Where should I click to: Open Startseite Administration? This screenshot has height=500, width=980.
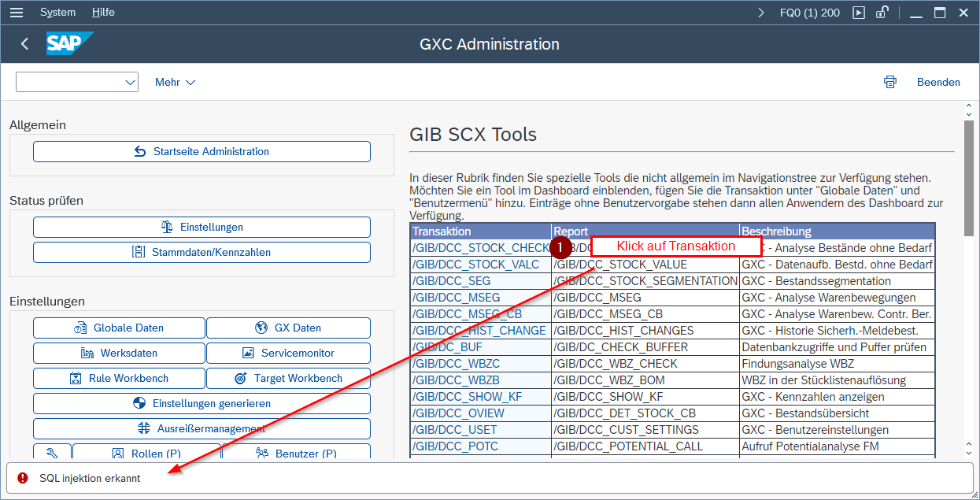[x=202, y=151]
